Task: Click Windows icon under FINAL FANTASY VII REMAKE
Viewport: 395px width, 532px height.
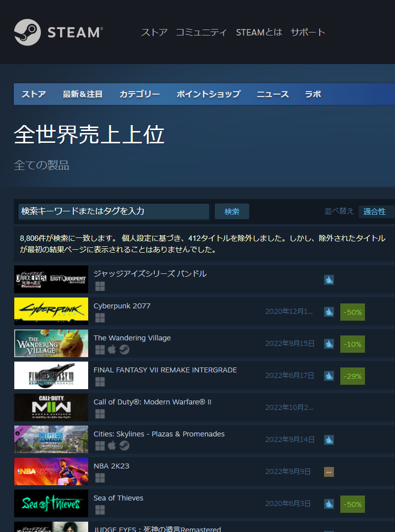Action: coord(100,382)
